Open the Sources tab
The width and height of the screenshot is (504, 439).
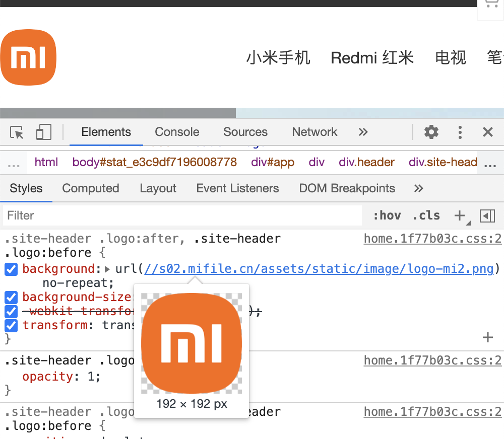245,132
